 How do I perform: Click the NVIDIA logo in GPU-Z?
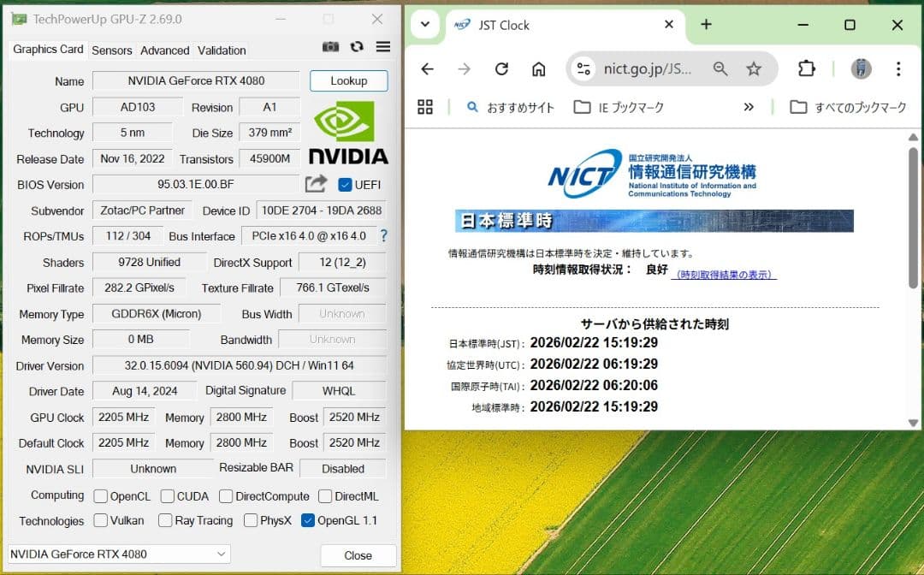click(x=348, y=133)
